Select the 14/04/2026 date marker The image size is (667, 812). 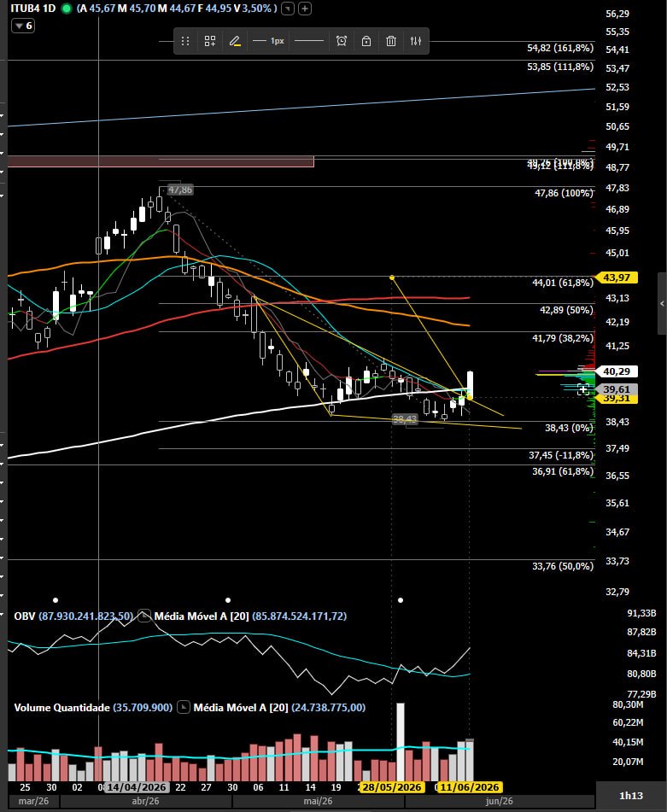point(137,787)
